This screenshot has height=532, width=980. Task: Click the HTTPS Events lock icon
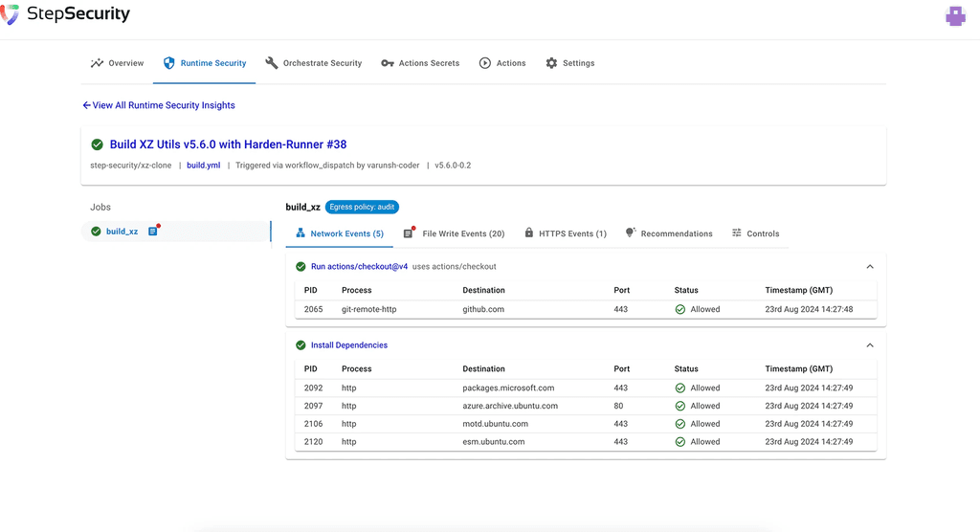click(x=528, y=233)
